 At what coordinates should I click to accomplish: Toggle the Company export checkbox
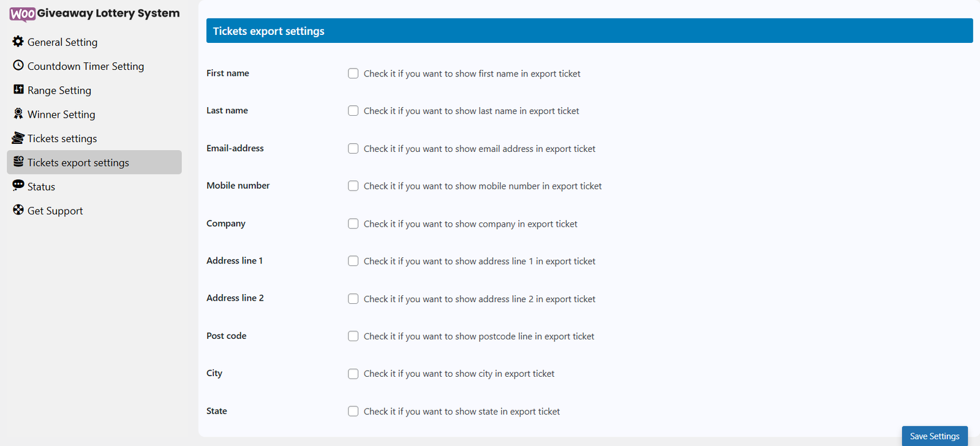(x=353, y=224)
